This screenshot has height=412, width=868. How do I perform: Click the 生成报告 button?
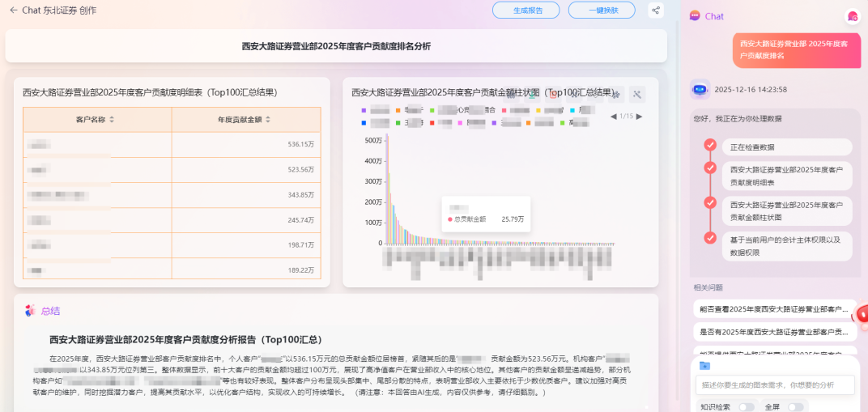(x=525, y=11)
